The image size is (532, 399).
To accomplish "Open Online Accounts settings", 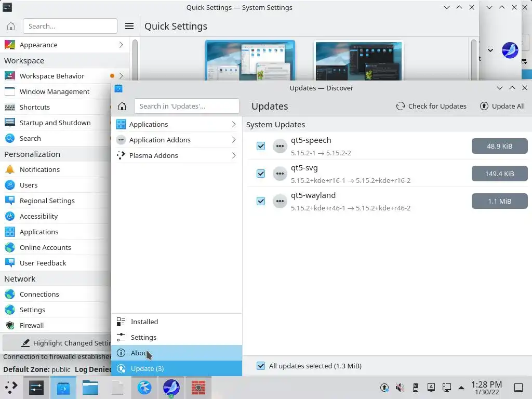I will click(56, 248).
